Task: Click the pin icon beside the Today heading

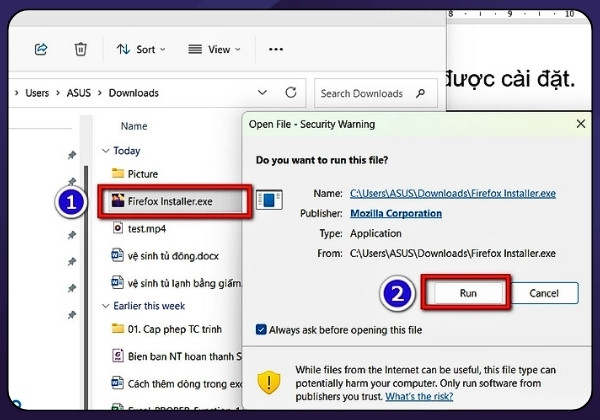Action: [72, 155]
